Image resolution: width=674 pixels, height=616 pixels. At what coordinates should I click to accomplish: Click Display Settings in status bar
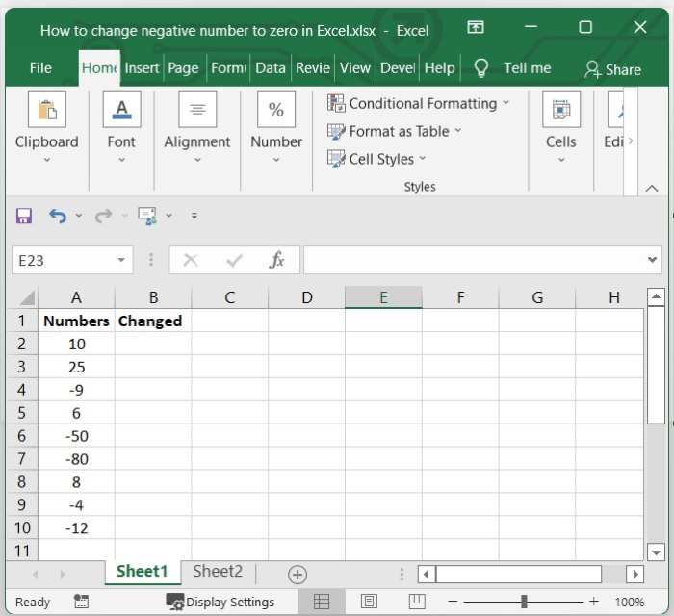(220, 602)
